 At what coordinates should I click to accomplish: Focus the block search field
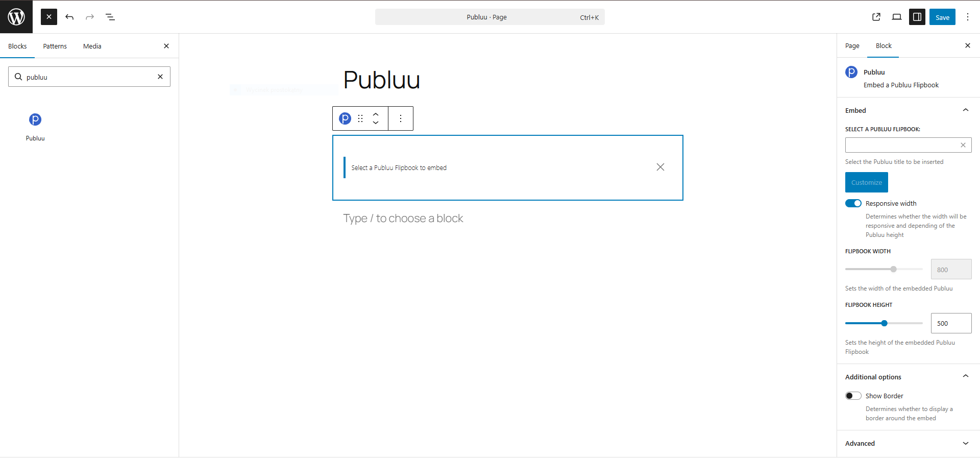tap(89, 77)
